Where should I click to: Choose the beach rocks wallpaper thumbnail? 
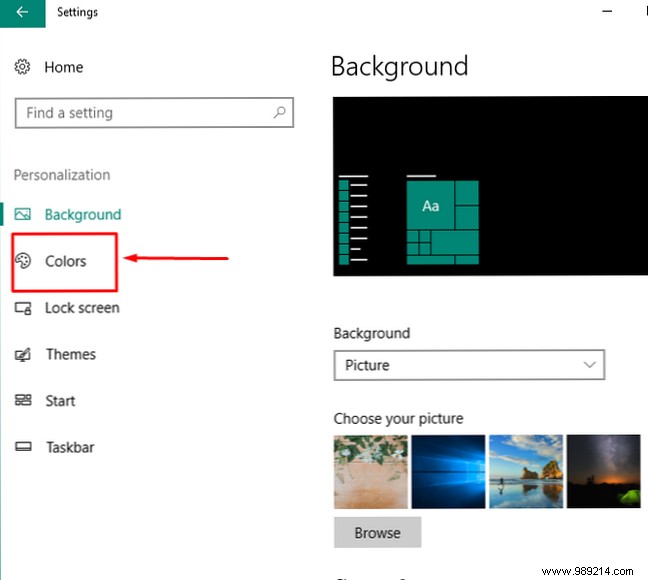tap(526, 472)
